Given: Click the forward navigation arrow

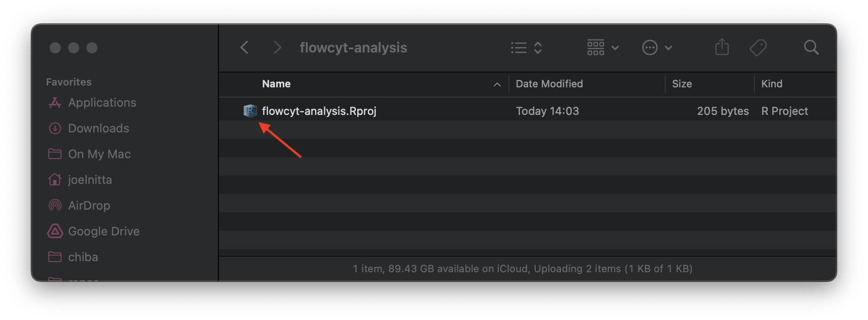Looking at the screenshot, I should [277, 47].
